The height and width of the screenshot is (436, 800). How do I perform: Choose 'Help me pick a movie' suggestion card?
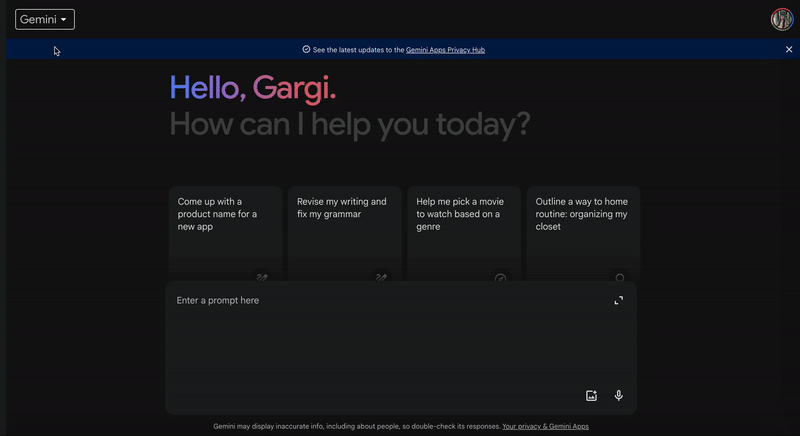tap(464, 234)
